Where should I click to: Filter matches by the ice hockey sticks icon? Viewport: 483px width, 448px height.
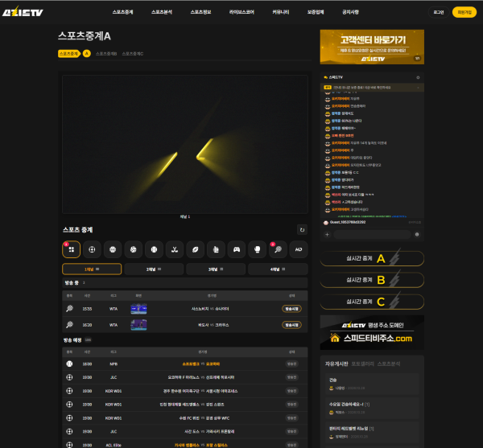pyautogui.click(x=175, y=249)
